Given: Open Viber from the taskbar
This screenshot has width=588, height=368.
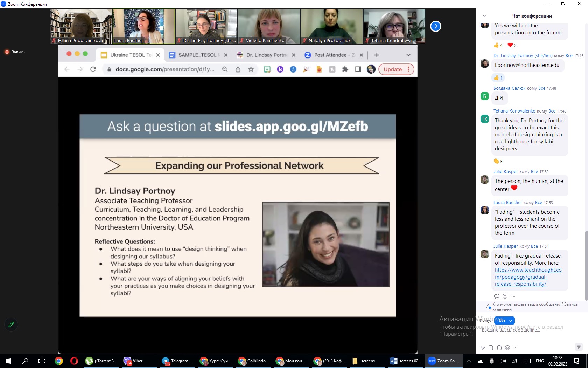Looking at the screenshot, I should [133, 361].
